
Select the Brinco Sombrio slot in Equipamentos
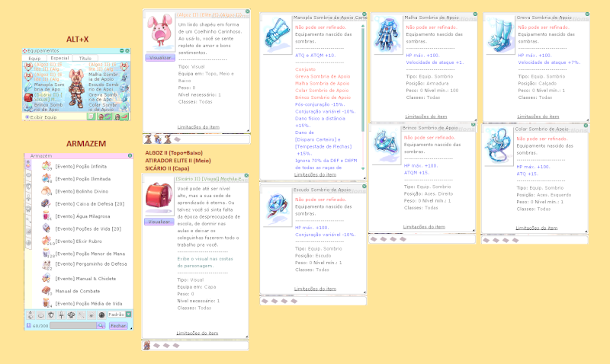28,107
